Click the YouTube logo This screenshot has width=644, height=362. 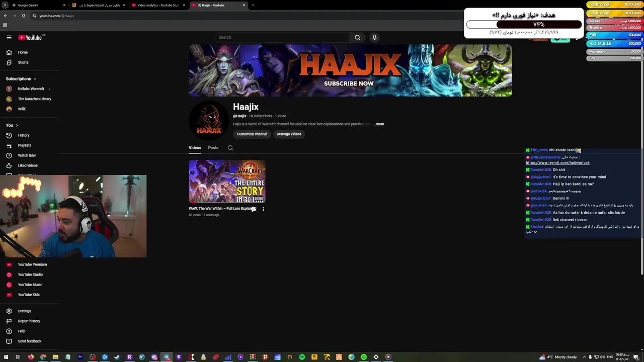point(30,37)
